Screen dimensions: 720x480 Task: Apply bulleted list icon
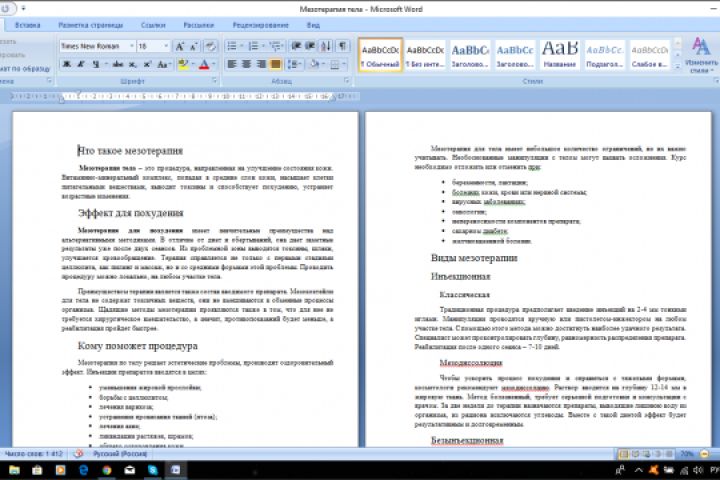coord(231,46)
